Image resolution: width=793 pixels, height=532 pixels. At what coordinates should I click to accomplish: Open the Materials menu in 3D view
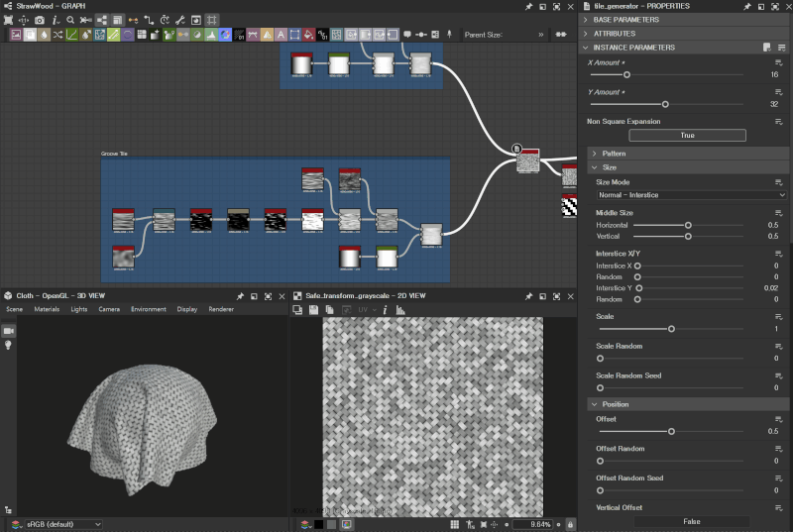(x=47, y=309)
